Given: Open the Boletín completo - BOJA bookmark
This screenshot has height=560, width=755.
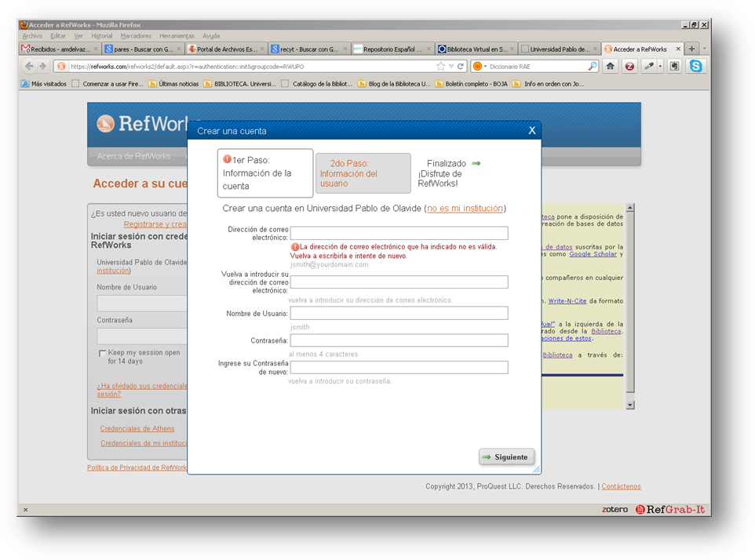Looking at the screenshot, I should pos(472,84).
